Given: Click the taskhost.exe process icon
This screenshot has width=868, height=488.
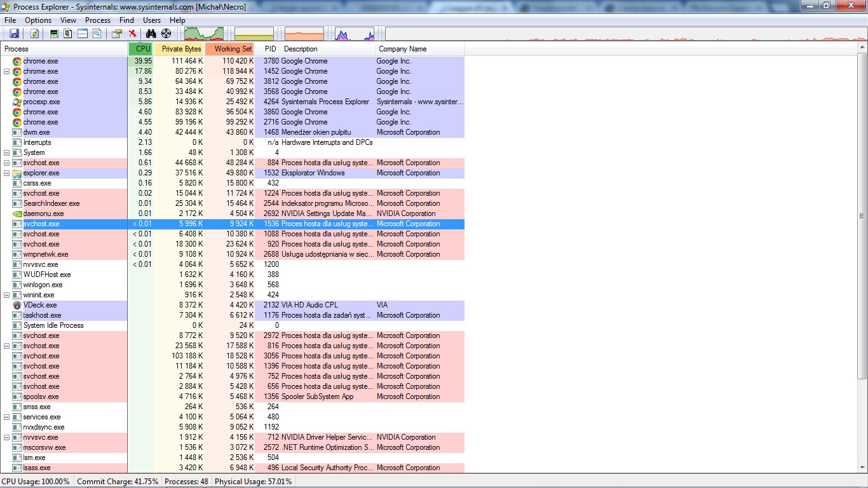Looking at the screenshot, I should (x=17, y=315).
